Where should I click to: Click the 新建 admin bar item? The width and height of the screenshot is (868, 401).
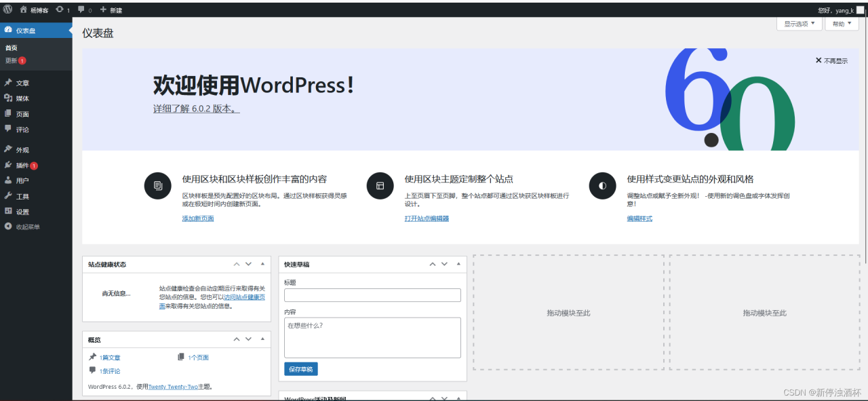[111, 10]
